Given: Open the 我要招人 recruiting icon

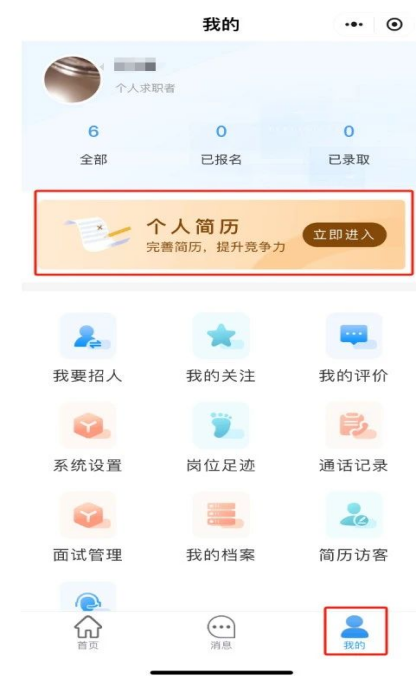Looking at the screenshot, I should tap(88, 336).
